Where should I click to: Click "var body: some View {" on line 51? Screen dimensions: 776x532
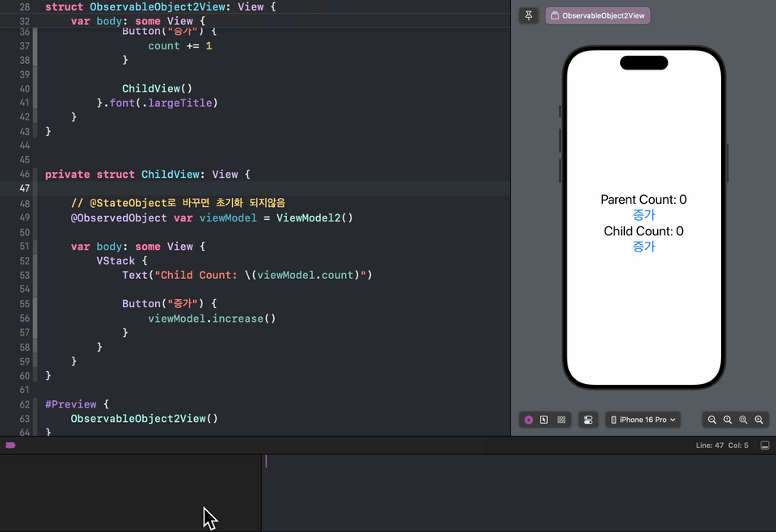[138, 247]
